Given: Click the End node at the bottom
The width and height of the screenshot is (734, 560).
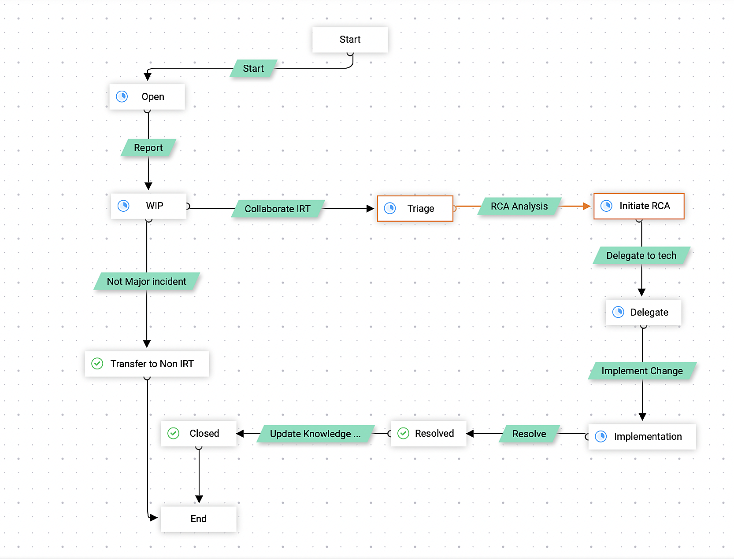Looking at the screenshot, I should [198, 519].
